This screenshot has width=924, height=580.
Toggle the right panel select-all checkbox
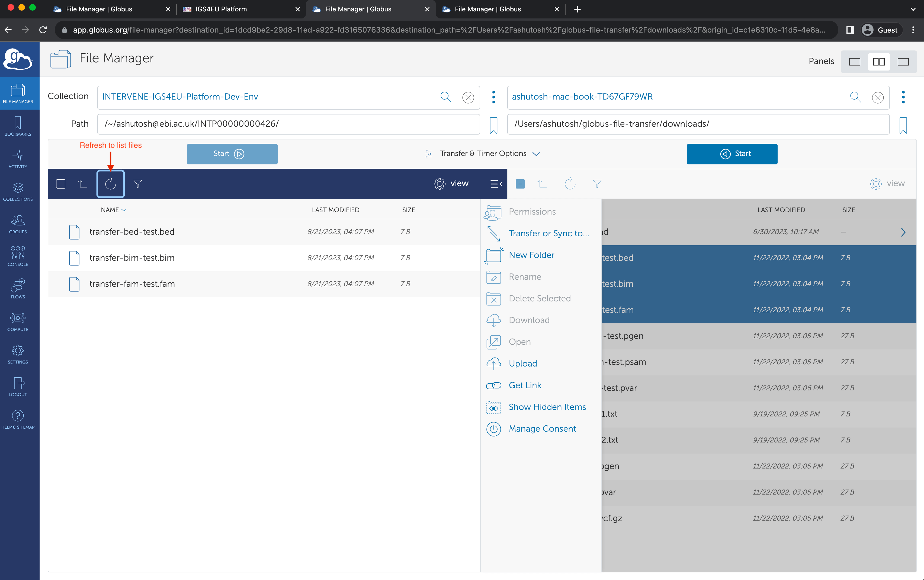(520, 184)
